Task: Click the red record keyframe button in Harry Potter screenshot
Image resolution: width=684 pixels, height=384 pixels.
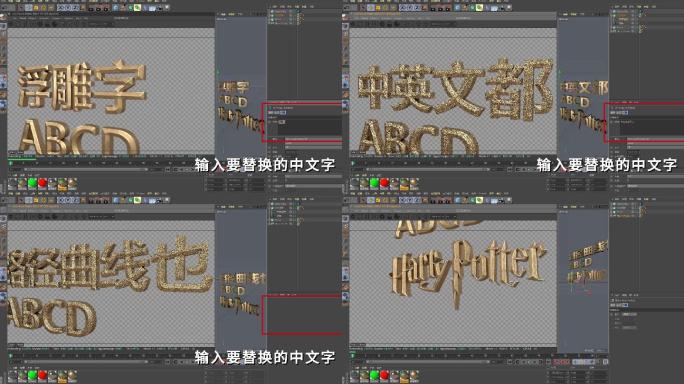Action: coord(555,362)
